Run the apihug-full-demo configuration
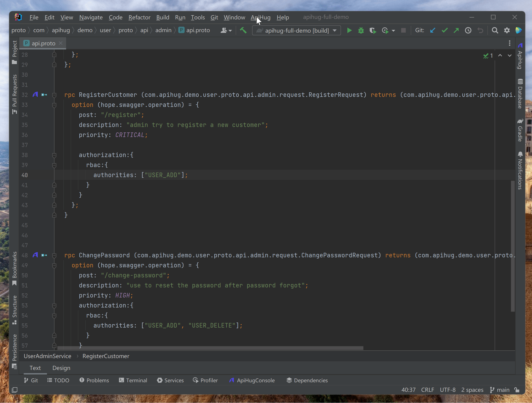 [349, 30]
